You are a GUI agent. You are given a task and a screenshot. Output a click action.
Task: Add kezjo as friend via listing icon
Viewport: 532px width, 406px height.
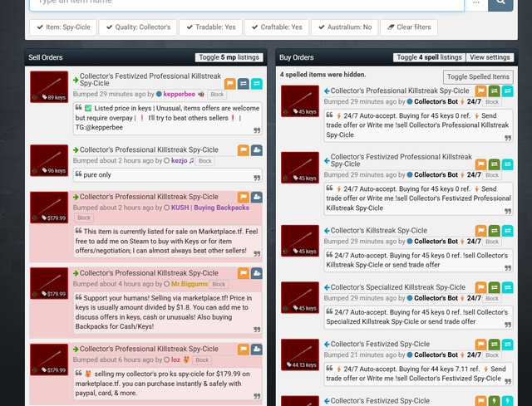point(257,149)
